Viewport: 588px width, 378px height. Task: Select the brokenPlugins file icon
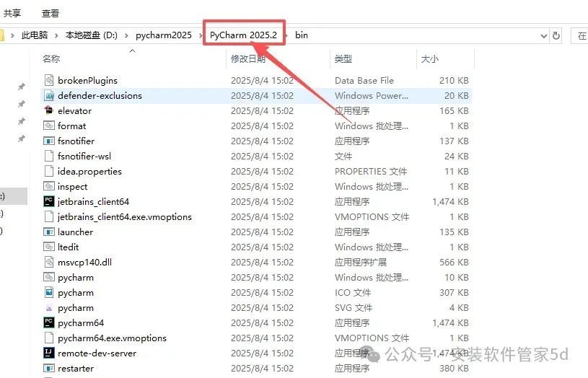49,80
